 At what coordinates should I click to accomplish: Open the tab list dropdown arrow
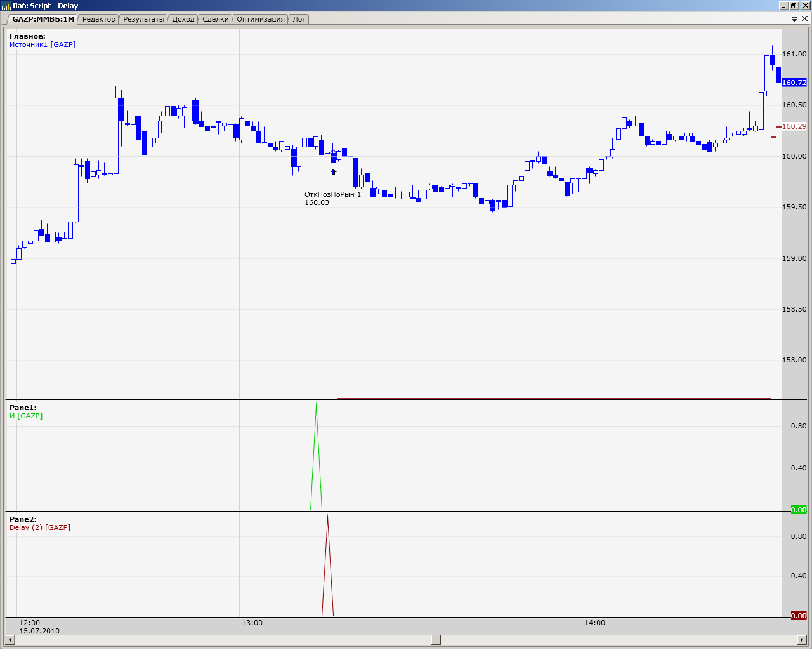pyautogui.click(x=794, y=19)
